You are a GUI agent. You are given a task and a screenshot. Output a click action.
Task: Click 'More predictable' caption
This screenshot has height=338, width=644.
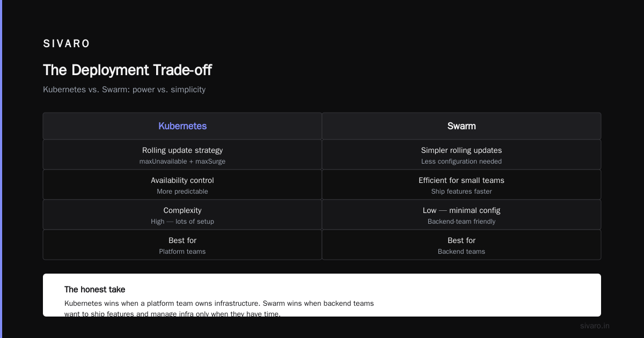pyautogui.click(x=182, y=192)
